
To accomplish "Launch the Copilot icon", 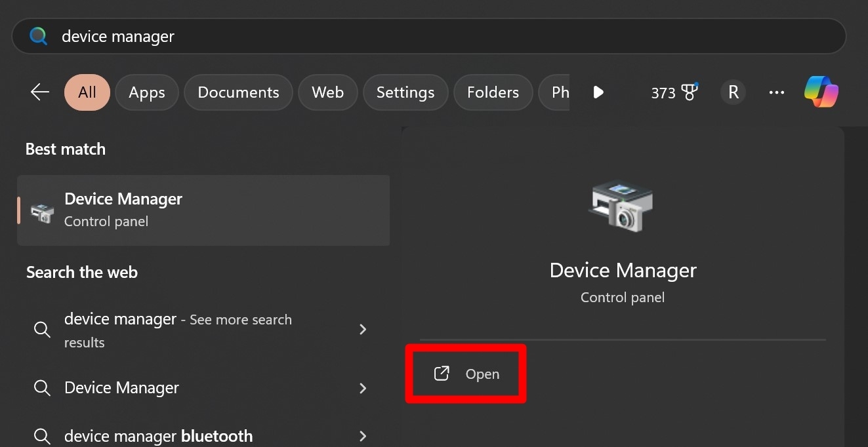I will tap(821, 92).
